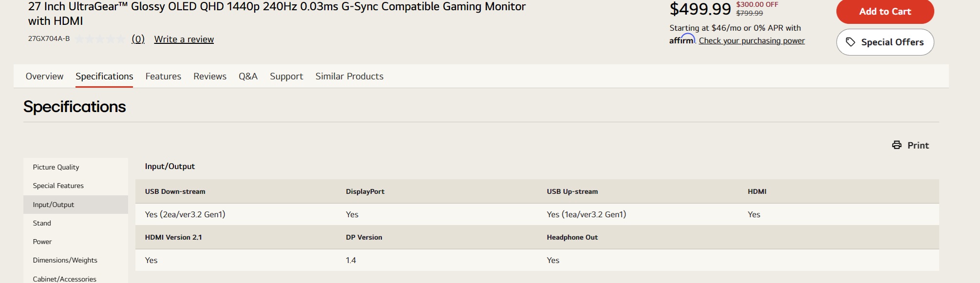Select the Features tab
Screen dimensions: 980x283
pyautogui.click(x=163, y=76)
